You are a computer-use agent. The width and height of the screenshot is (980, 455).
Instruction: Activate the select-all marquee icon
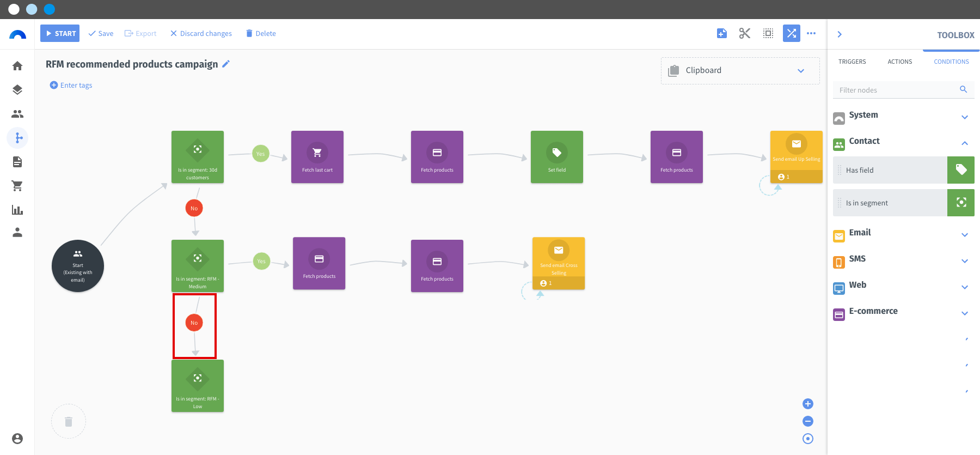(768, 33)
